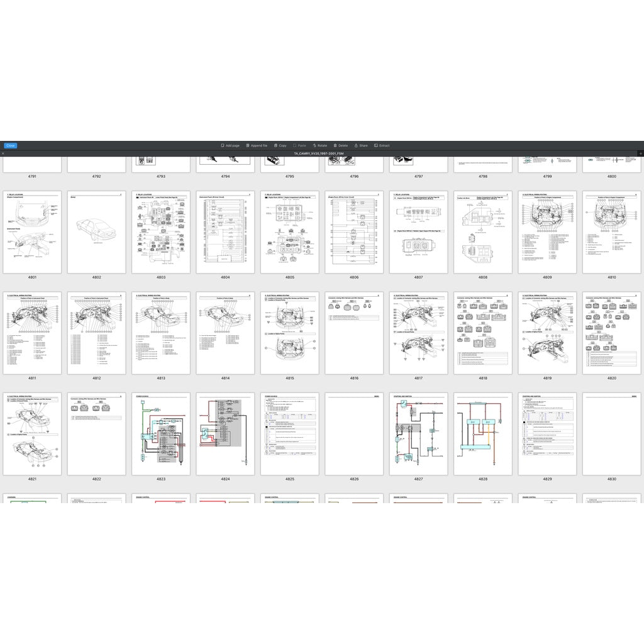Select page 4823 power source wiring thumbnail

161,434
